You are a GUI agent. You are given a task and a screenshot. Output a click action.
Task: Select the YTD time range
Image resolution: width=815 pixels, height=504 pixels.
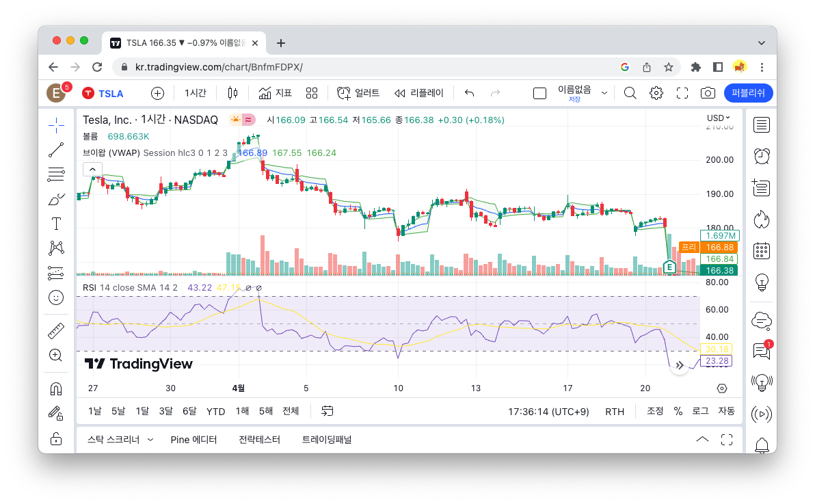[x=215, y=412]
